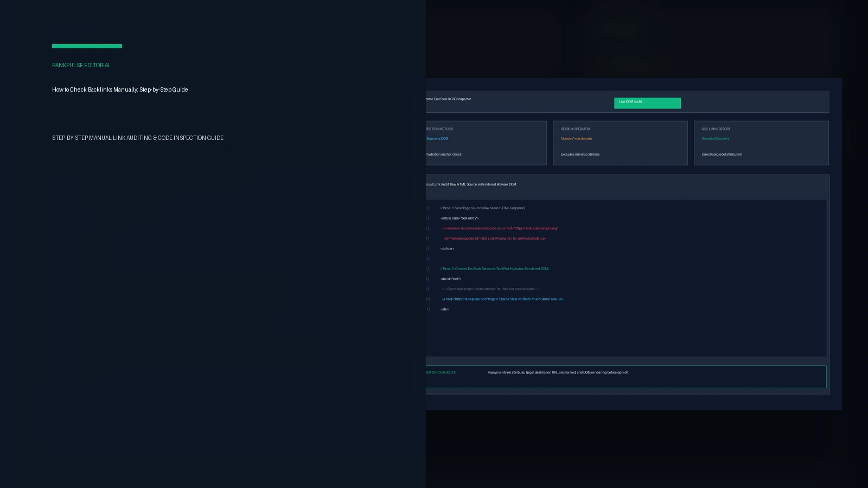Image resolution: width=868 pixels, height=488 pixels.
Task: Open the Search Operator card
Action: [x=620, y=143]
